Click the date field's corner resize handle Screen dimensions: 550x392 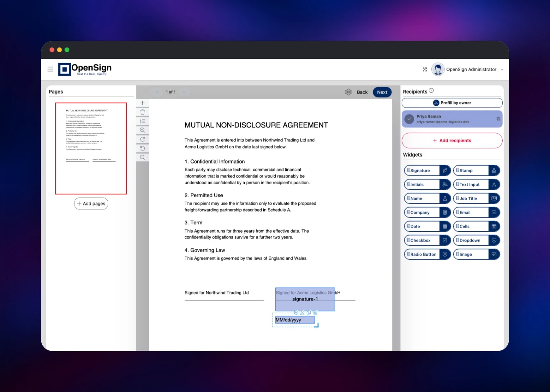tap(317, 326)
